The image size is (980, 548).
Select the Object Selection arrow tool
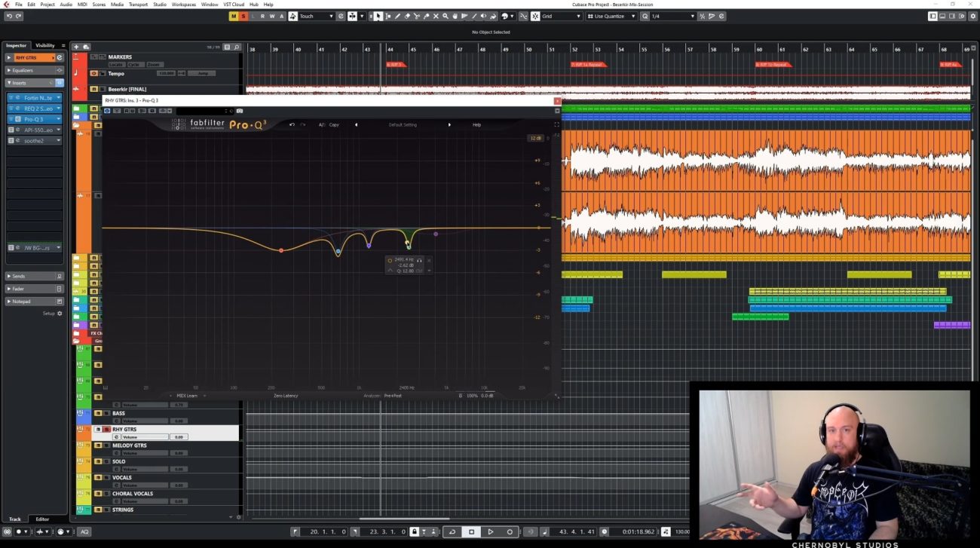[378, 16]
